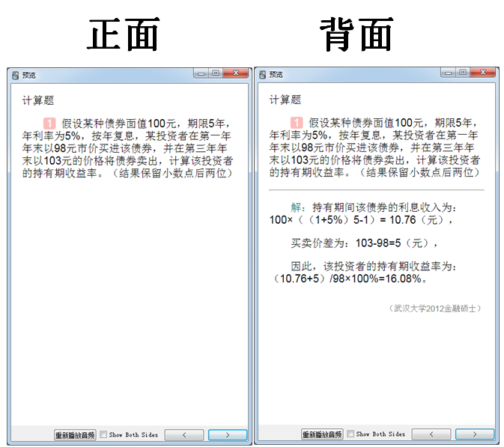
Task: Click the preview app icon in left window title bar
Action: (16, 76)
